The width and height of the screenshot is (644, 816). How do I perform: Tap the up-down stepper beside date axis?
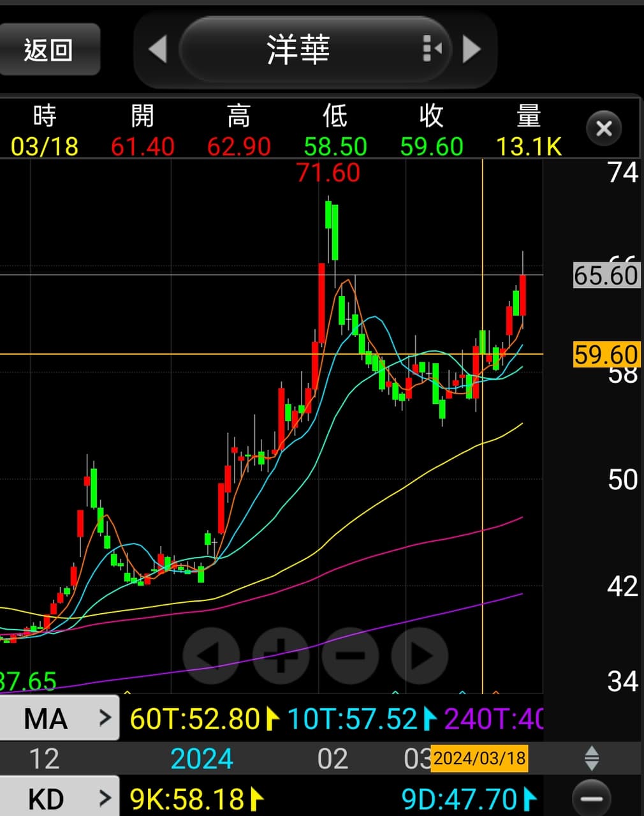pos(592,758)
